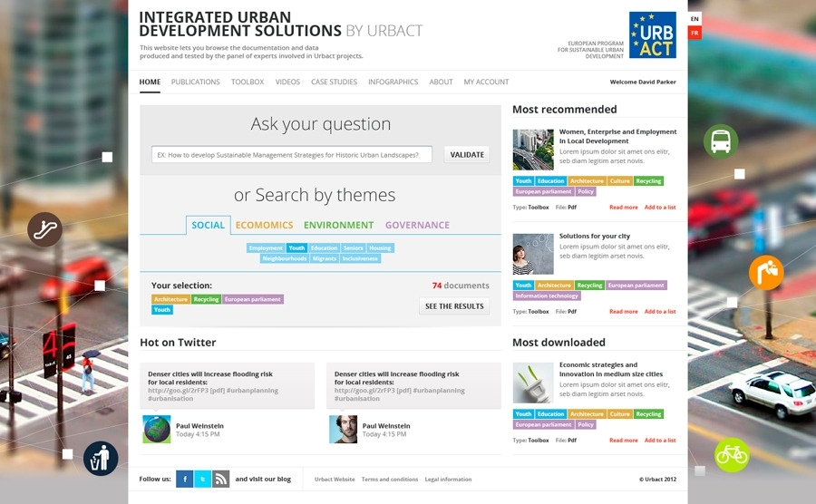
Task: Remove Architecture tag from Your selection
Action: pyautogui.click(x=170, y=299)
